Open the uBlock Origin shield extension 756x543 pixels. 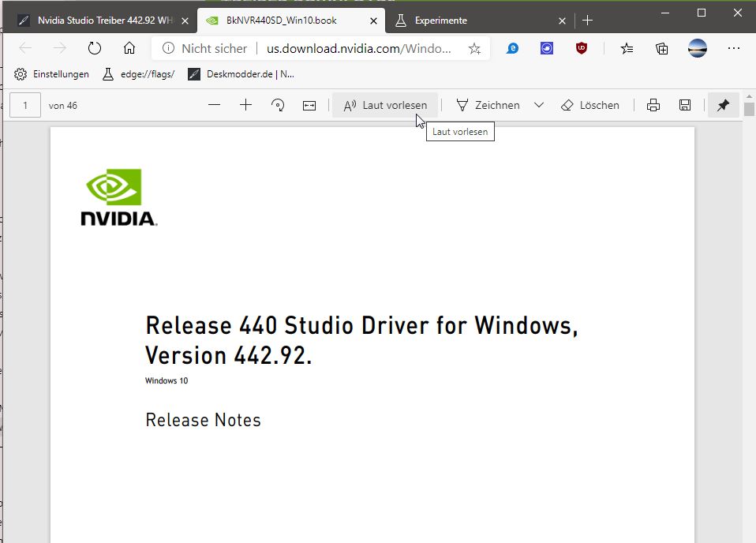click(582, 48)
